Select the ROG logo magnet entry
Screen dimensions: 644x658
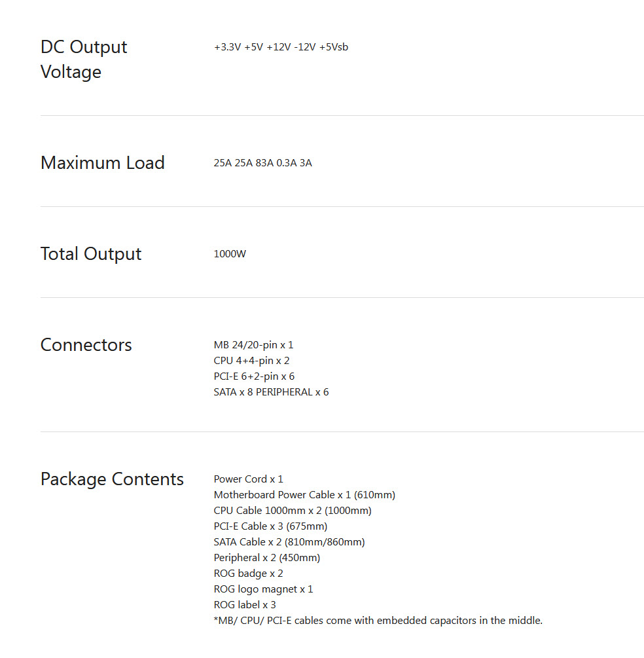tap(263, 589)
